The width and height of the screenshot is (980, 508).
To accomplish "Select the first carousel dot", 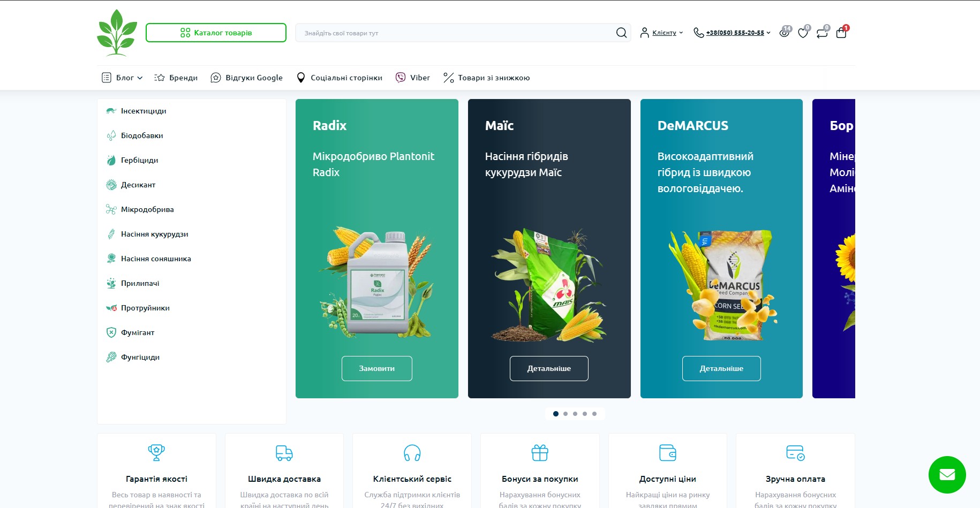I will point(556,414).
